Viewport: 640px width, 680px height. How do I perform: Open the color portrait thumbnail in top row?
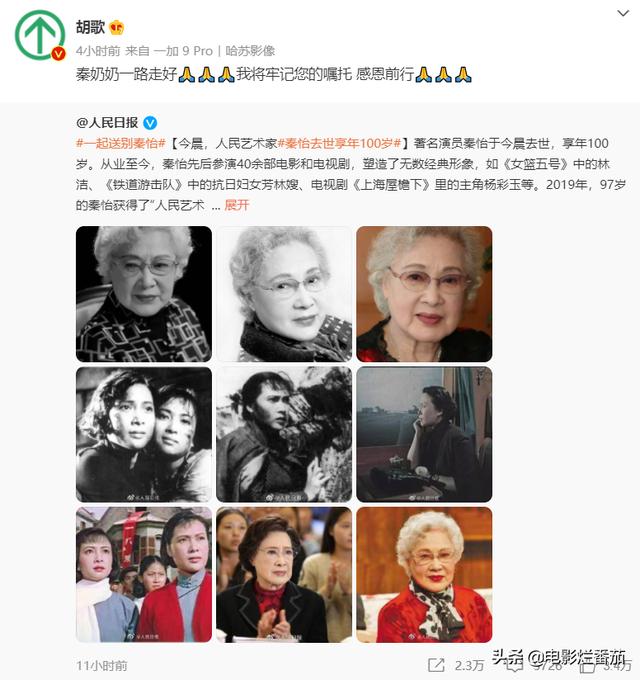click(424, 294)
